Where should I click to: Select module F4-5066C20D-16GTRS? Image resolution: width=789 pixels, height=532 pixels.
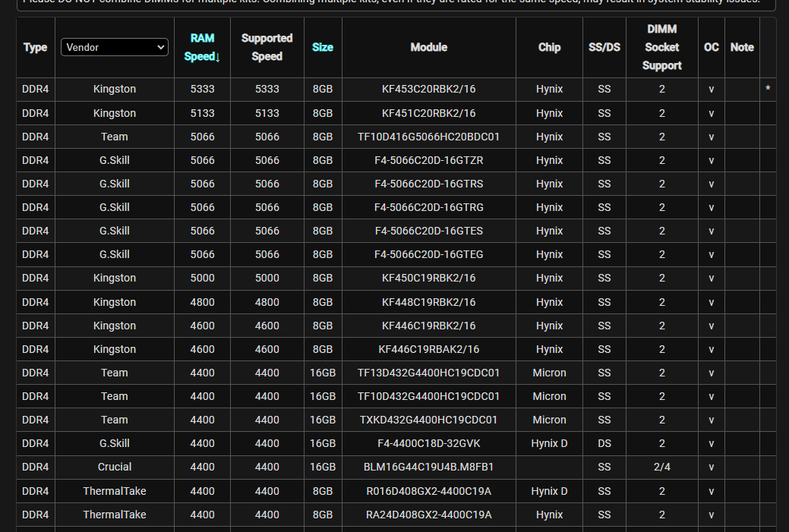coord(429,184)
